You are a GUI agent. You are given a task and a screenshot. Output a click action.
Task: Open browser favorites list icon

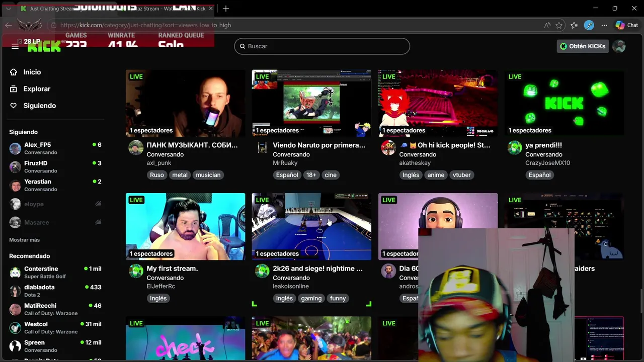pos(574,25)
